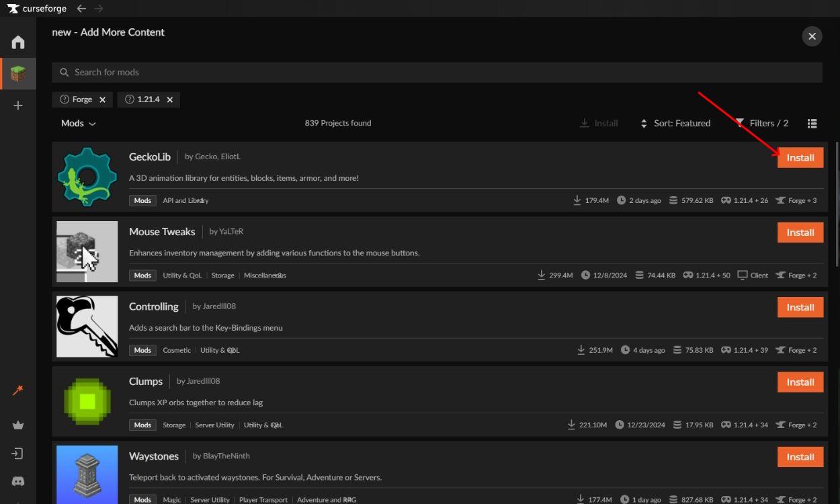Click the crown premium icon

click(x=18, y=425)
